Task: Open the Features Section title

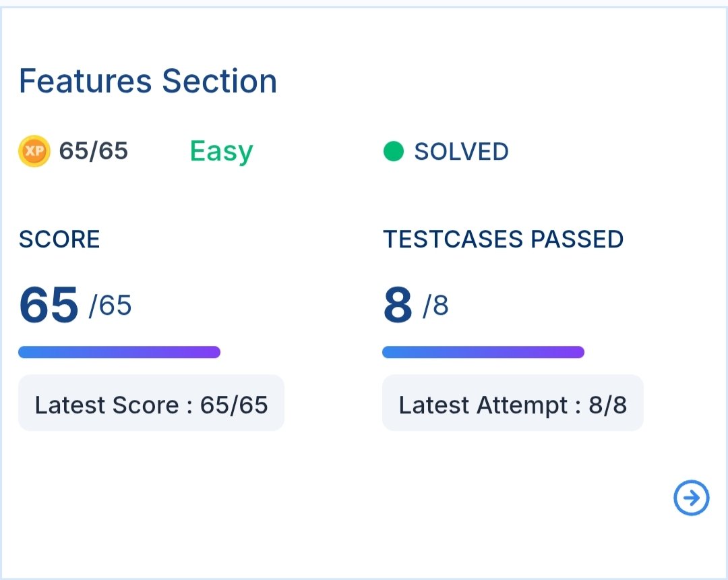Action: click(148, 81)
